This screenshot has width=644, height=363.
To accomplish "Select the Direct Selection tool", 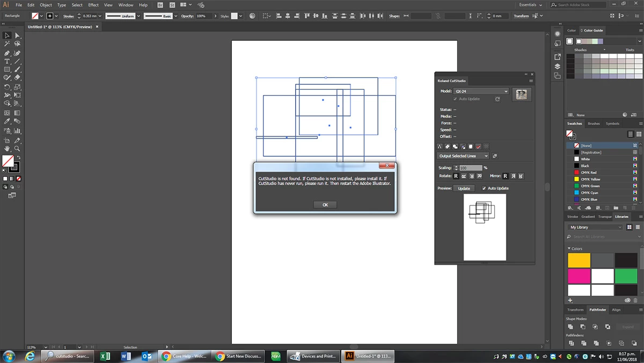I will pyautogui.click(x=17, y=35).
